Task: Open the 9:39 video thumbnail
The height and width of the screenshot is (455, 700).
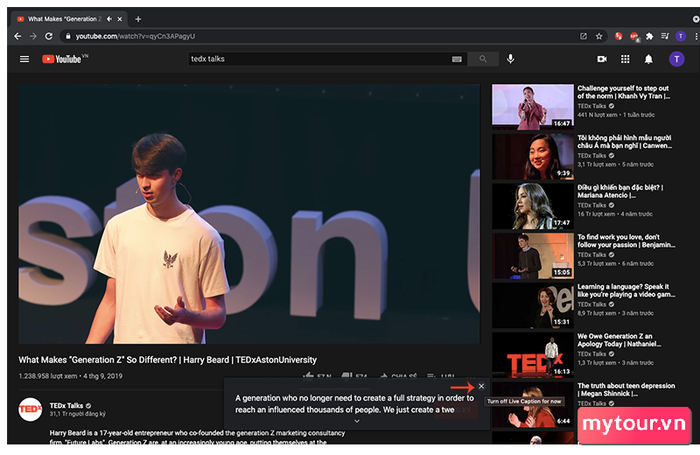Action: [533, 156]
